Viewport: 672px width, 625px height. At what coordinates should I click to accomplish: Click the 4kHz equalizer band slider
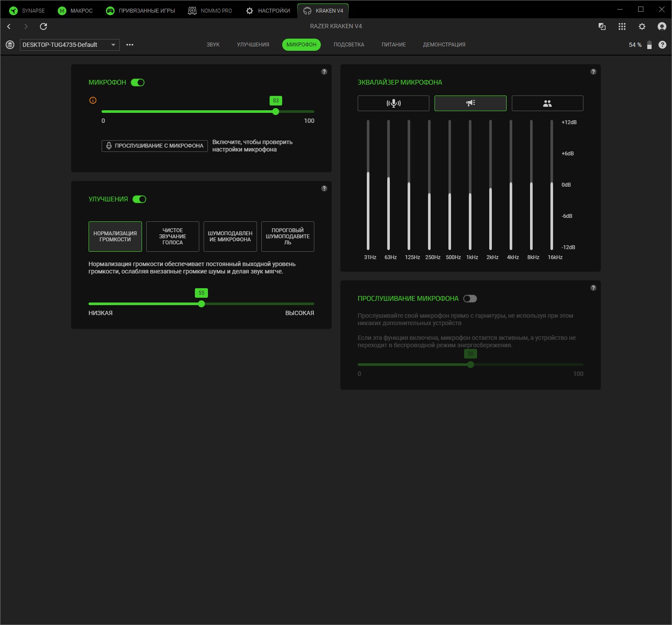[x=511, y=185]
